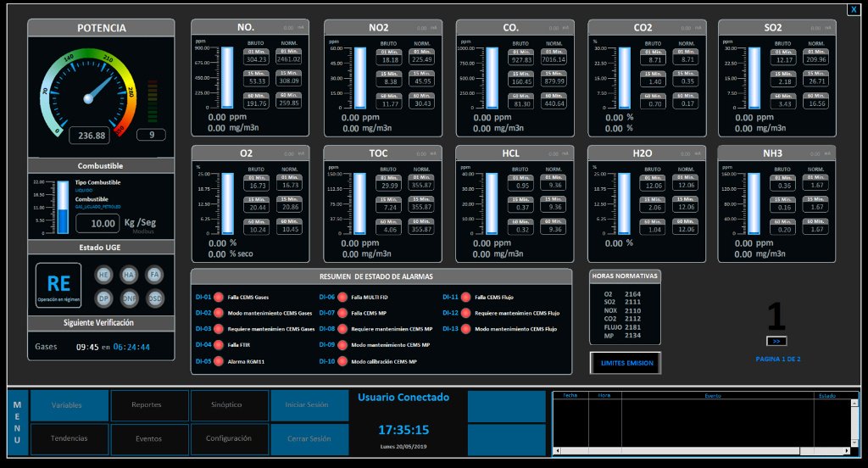Image resolution: width=868 pixels, height=468 pixels.
Task: Click PAGINA 1 DE 2 label
Action: [777, 359]
